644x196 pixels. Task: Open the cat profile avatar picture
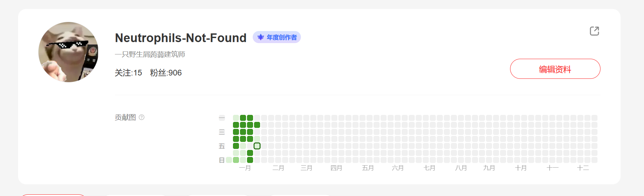(69, 52)
